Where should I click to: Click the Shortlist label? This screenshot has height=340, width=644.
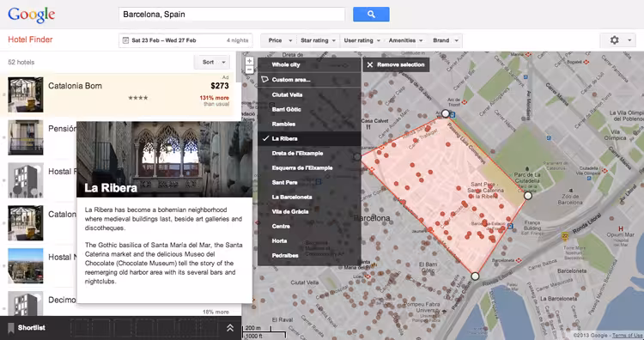[32, 328]
